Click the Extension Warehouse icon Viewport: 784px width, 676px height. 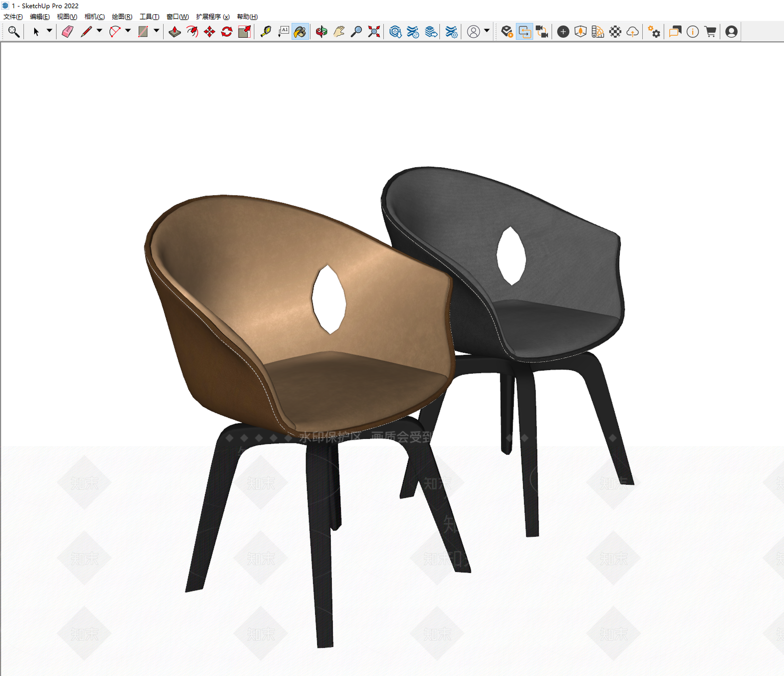tap(413, 32)
